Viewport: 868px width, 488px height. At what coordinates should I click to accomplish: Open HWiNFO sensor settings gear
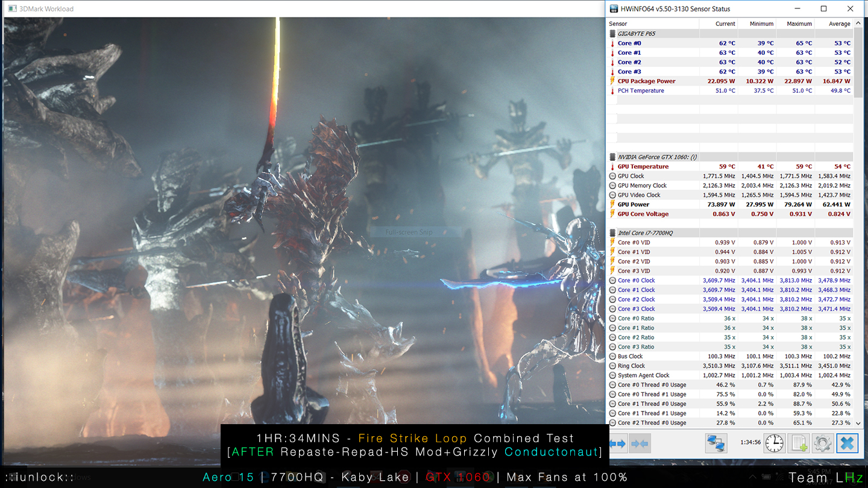point(822,444)
